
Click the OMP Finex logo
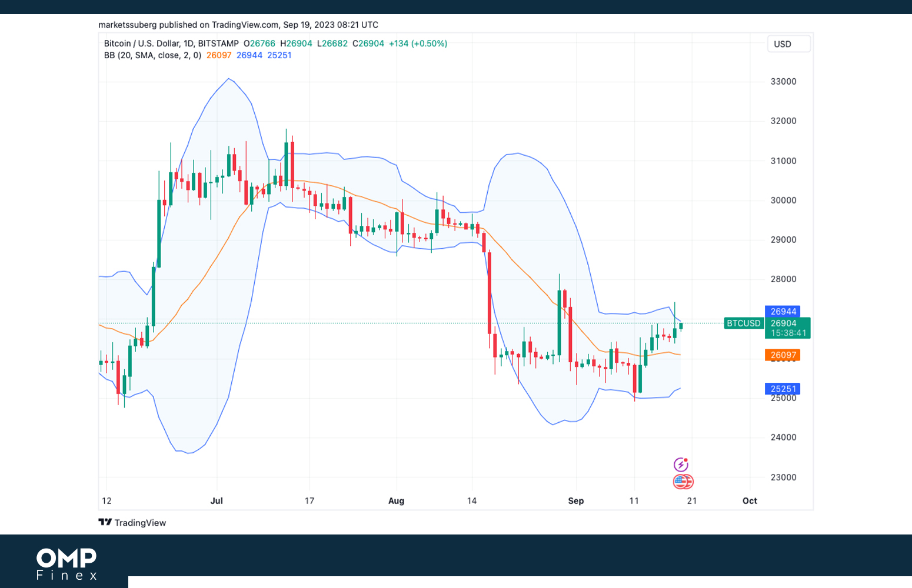[x=66, y=564]
